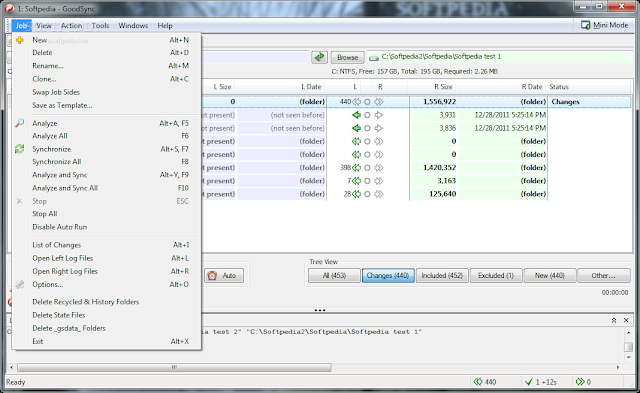Choose Delete State Files
Screen dimensions: 640x393
pos(107,315)
